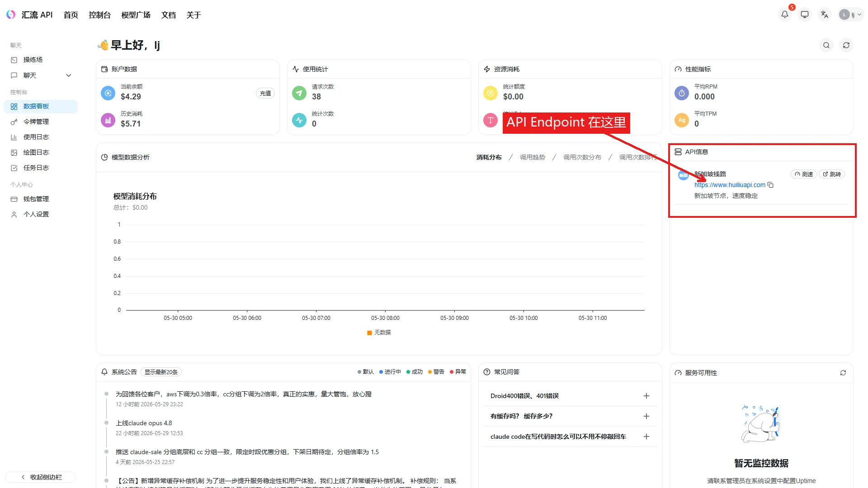868x488 pixels.
Task: Select the 消耗分布 chart tab
Action: click(x=489, y=157)
